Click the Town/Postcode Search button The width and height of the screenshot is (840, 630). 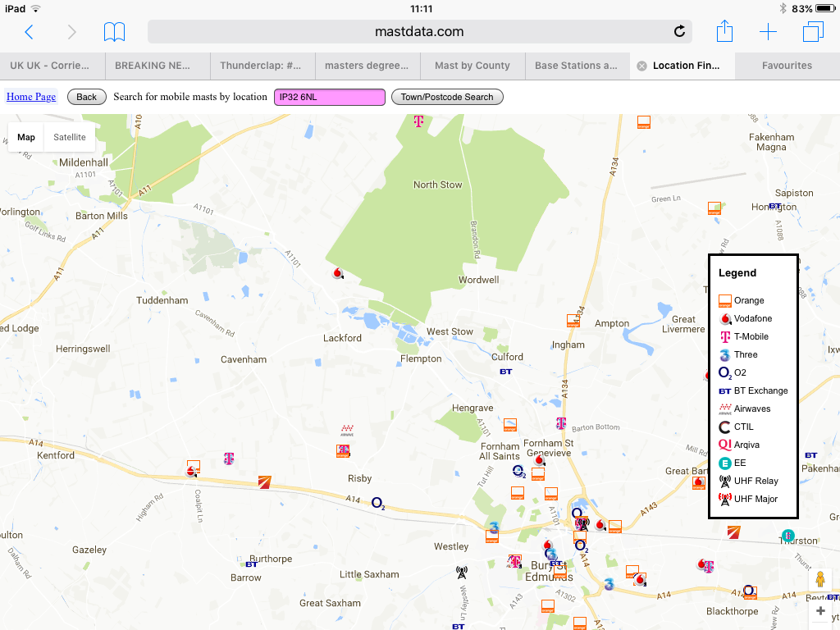coord(447,97)
